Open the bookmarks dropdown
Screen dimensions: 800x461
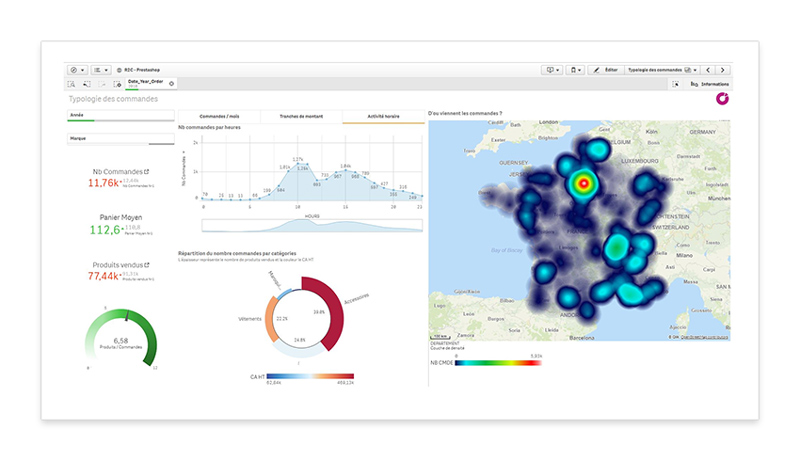point(575,70)
